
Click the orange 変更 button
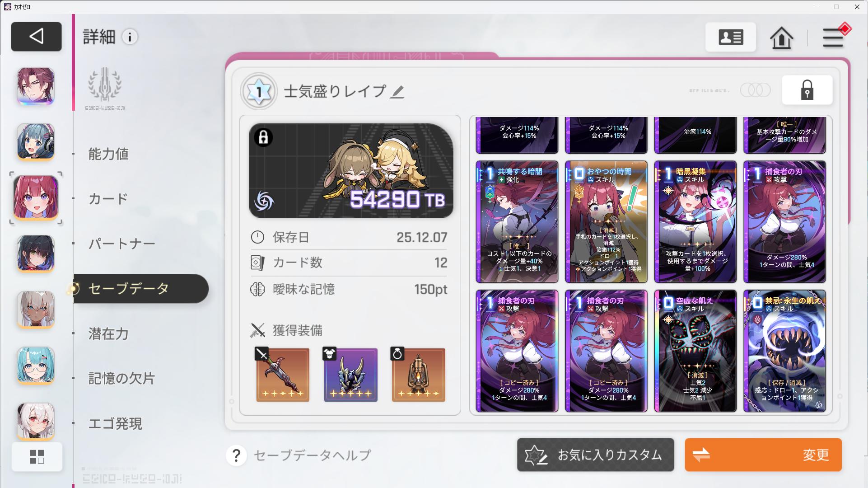pos(763,455)
